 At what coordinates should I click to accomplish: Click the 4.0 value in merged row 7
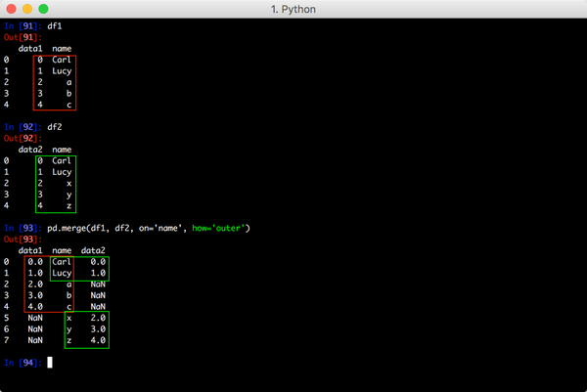click(95, 340)
